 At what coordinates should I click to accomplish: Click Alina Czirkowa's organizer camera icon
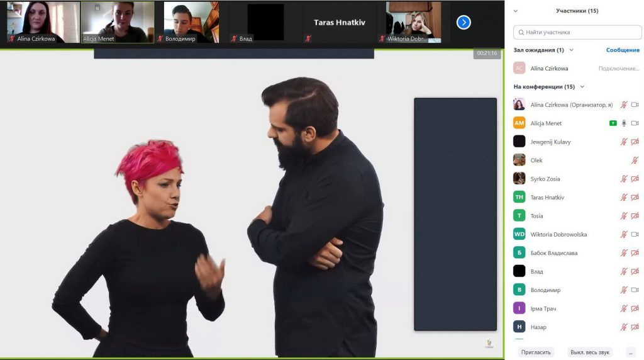point(635,105)
